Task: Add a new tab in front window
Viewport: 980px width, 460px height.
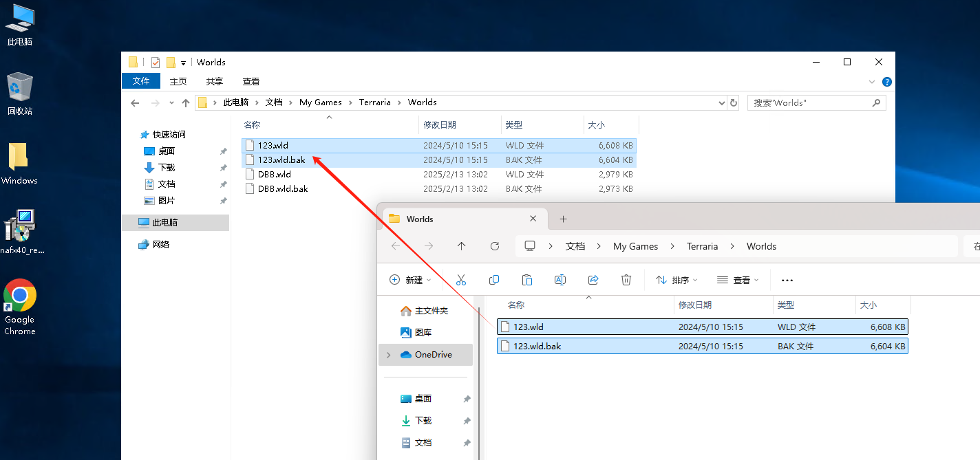Action: [563, 219]
